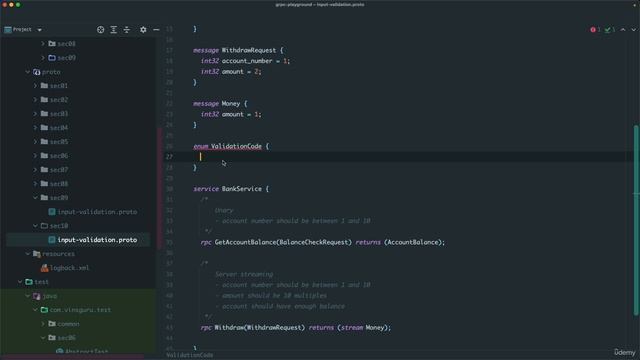This screenshot has height=360, width=640.
Task: Click the green test folder icon
Action: (29, 282)
